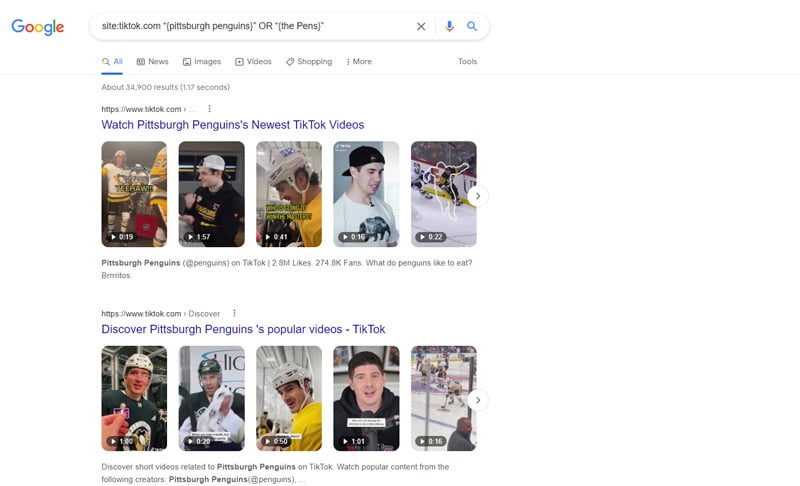Screen dimensions: 800x486
Task: Open the 0:22 hockey outline video thumbnail
Action: click(444, 194)
